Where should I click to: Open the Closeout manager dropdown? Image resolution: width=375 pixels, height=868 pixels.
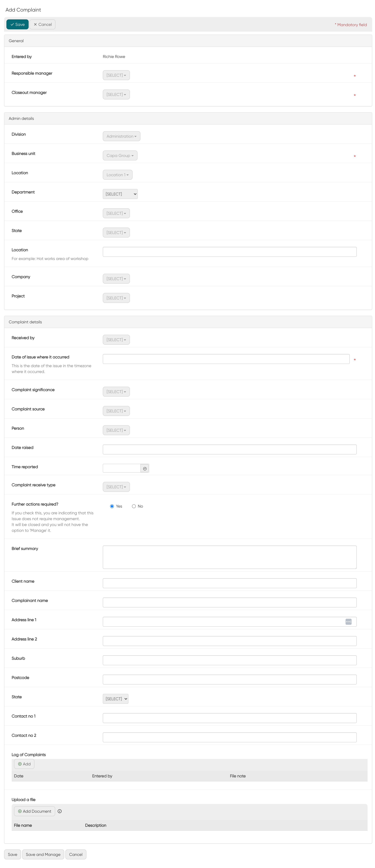(x=116, y=94)
